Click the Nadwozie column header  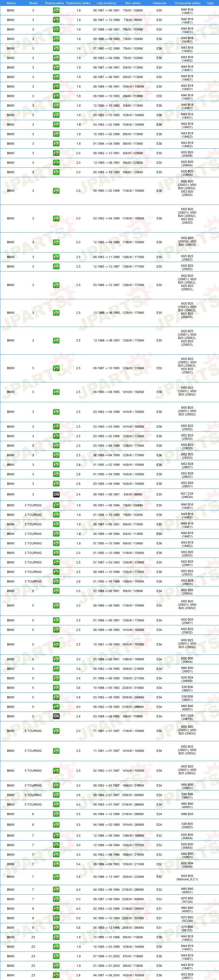(x=159, y=3)
